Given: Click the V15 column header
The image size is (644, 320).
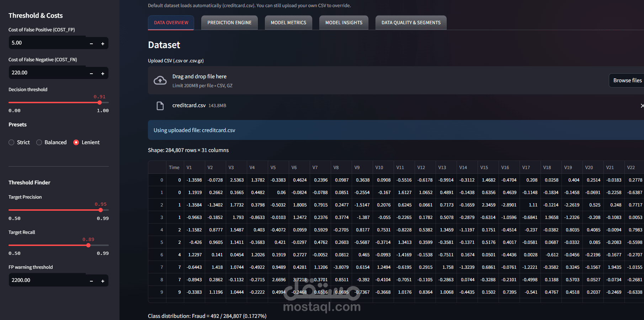Looking at the screenshot, I should (x=488, y=167).
